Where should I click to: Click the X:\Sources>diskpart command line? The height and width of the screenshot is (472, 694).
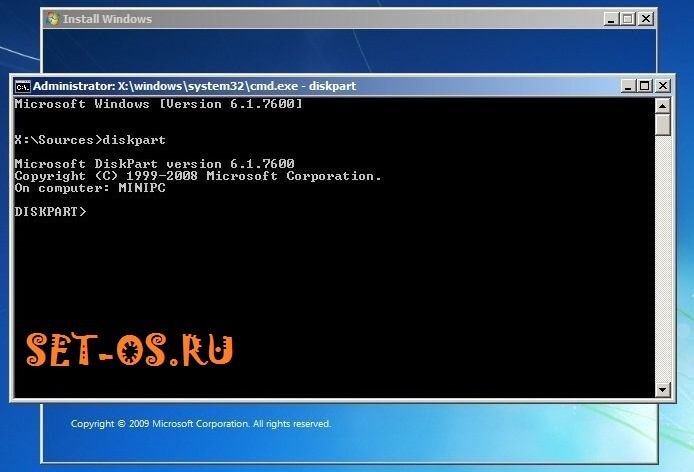tap(90, 139)
